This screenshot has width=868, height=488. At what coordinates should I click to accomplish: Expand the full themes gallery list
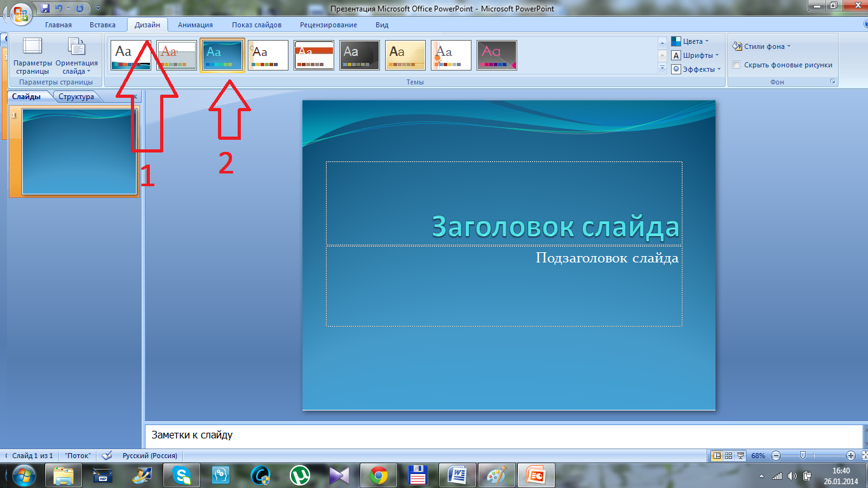[661, 68]
